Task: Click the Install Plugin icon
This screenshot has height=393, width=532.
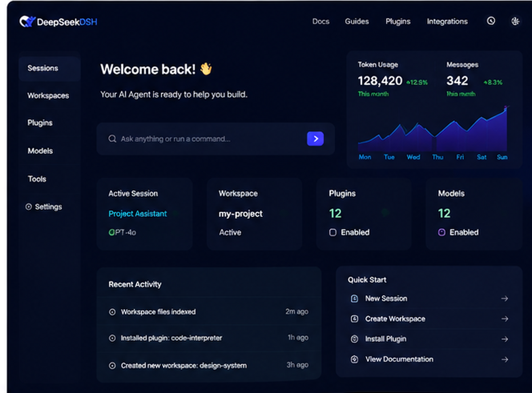Action: (354, 339)
